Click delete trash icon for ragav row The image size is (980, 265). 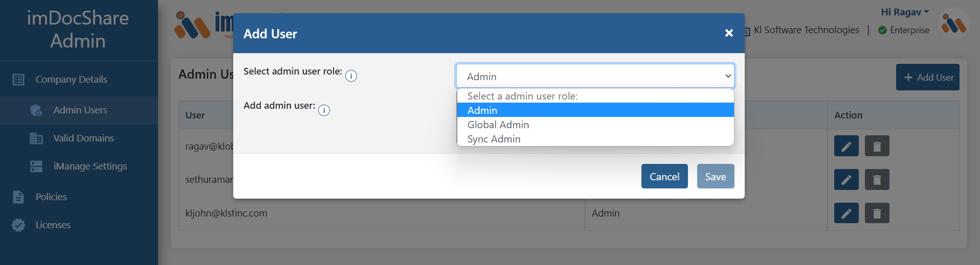coord(877,146)
